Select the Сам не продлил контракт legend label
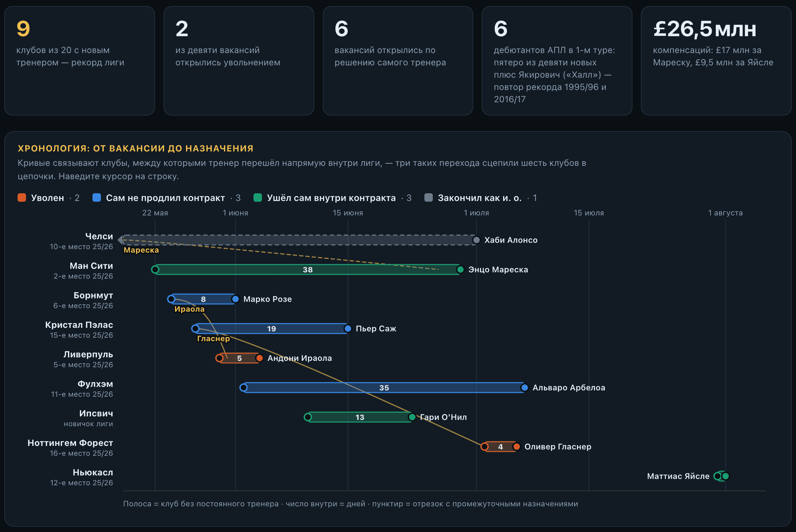This screenshot has width=796, height=532. (x=165, y=198)
